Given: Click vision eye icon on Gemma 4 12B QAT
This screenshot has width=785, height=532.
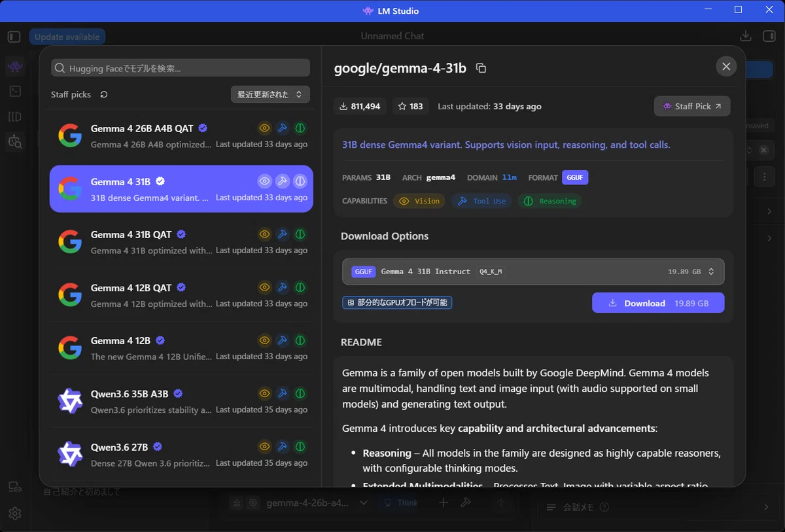Looking at the screenshot, I should [x=265, y=287].
